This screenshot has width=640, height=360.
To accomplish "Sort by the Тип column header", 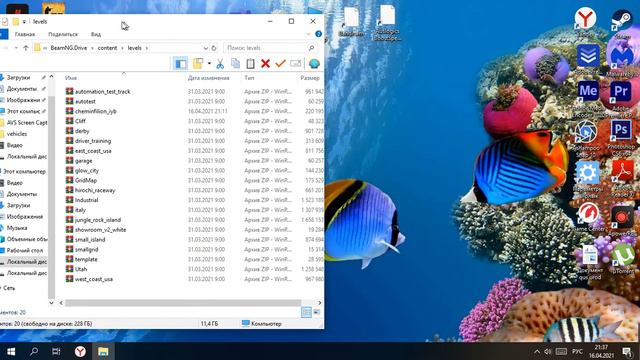I will [x=249, y=78].
